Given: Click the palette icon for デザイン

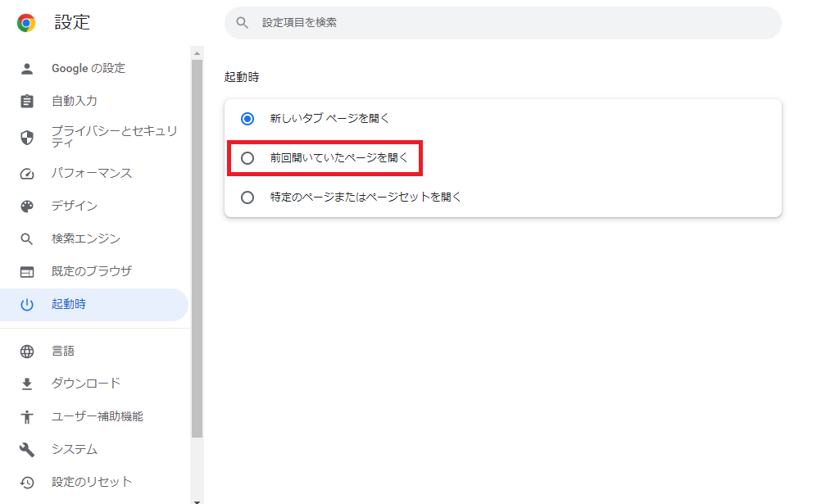Looking at the screenshot, I should [27, 207].
